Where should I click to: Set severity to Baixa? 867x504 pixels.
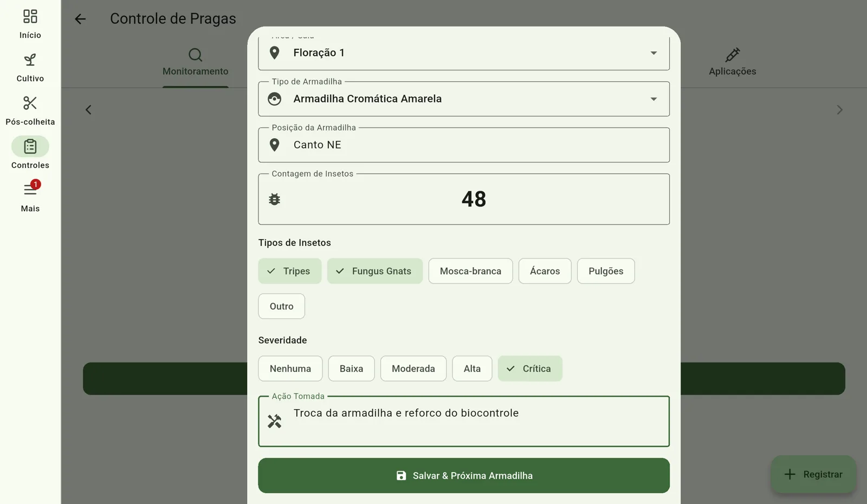pos(351,369)
